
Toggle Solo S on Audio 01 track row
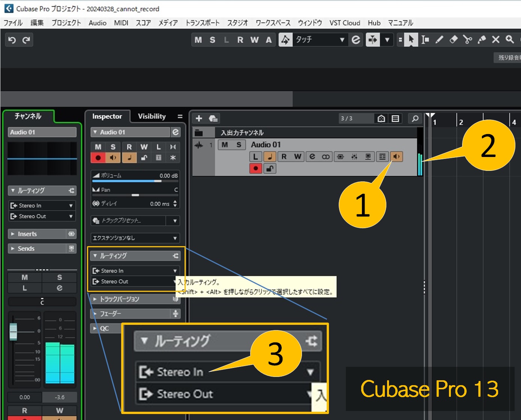[x=239, y=145]
